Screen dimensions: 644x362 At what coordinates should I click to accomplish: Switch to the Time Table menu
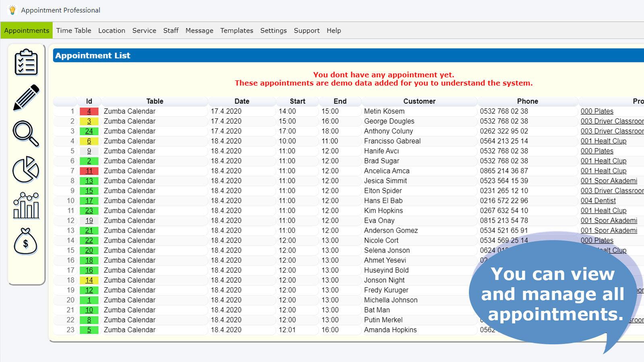[74, 30]
